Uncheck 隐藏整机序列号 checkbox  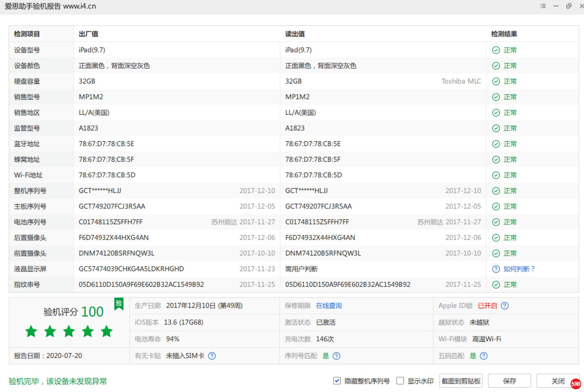(x=337, y=381)
